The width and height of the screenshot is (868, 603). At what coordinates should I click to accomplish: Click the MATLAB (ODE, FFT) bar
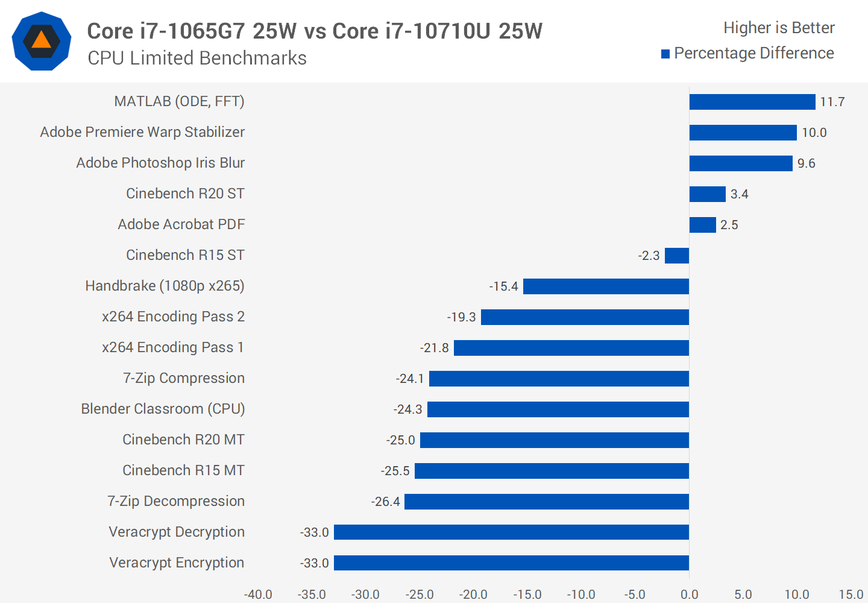click(752, 102)
